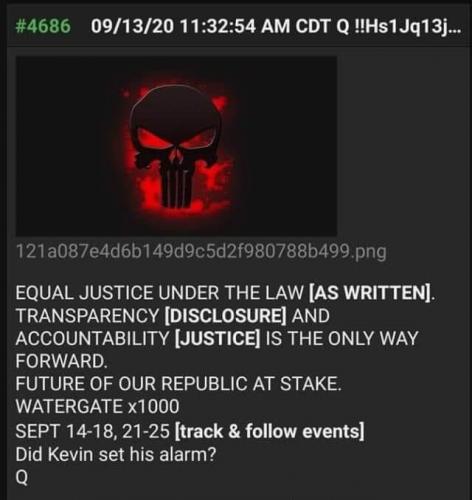Click the WATERGATE x1000 line
The width and height of the screenshot is (472, 500).
pos(97,406)
